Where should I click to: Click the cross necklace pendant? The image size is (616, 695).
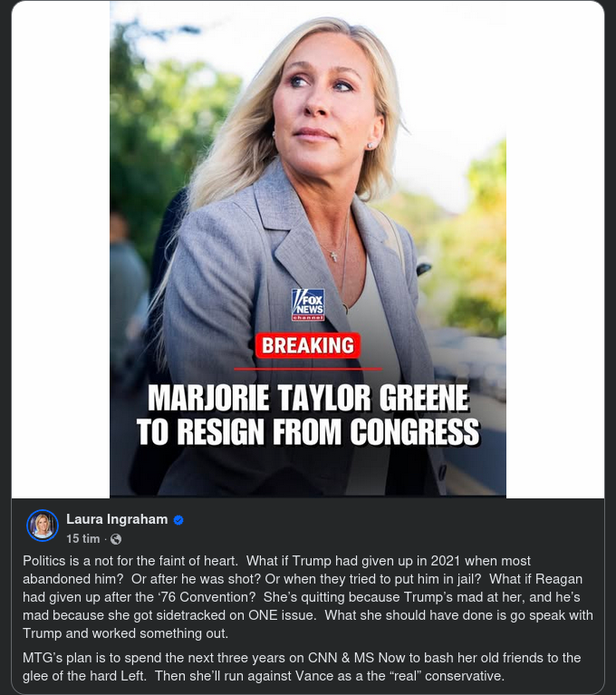334,256
